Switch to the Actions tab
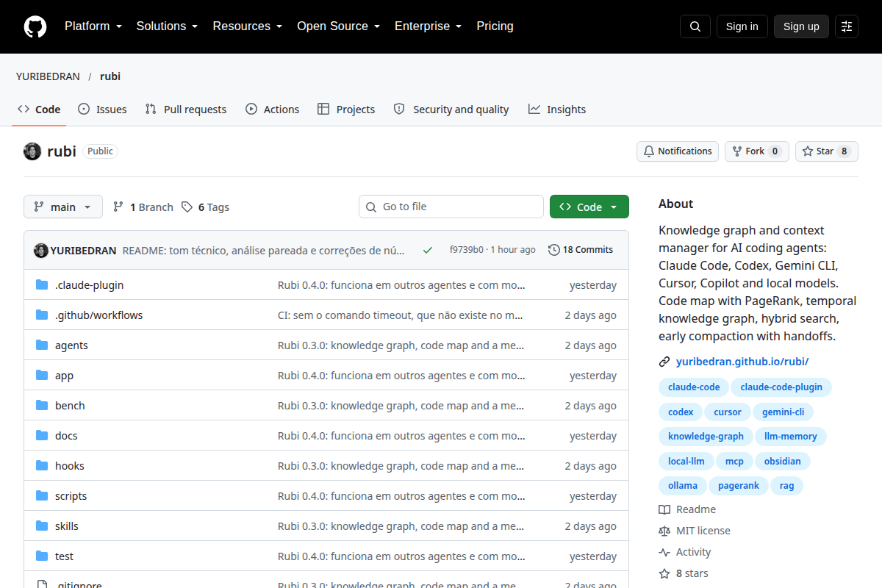The height and width of the screenshot is (588, 882). 272,110
